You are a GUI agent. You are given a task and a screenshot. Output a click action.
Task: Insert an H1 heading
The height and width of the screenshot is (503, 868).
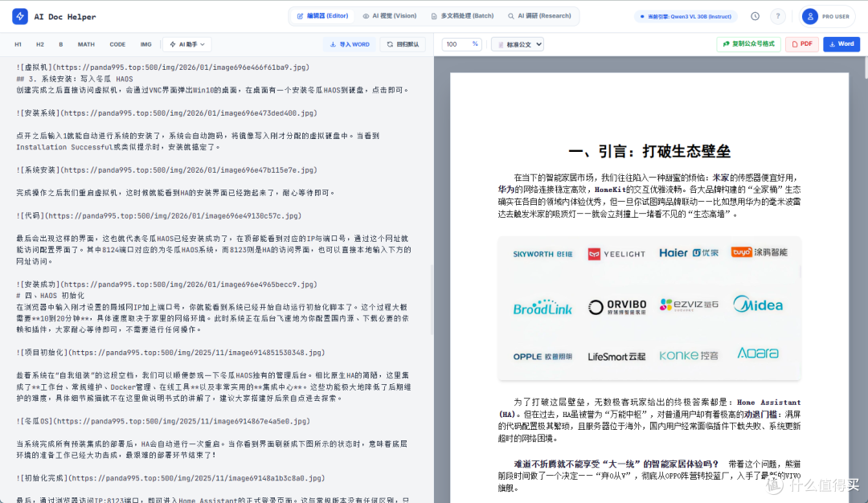pos(18,44)
